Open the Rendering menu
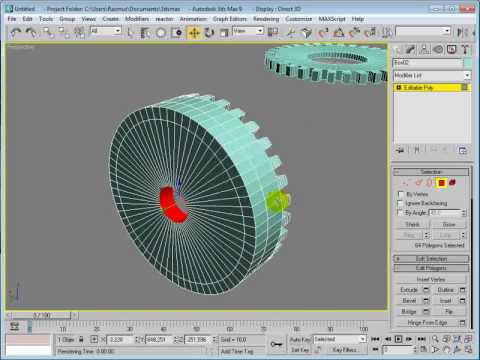This screenshot has width=480, height=360. pyautogui.click(x=266, y=19)
